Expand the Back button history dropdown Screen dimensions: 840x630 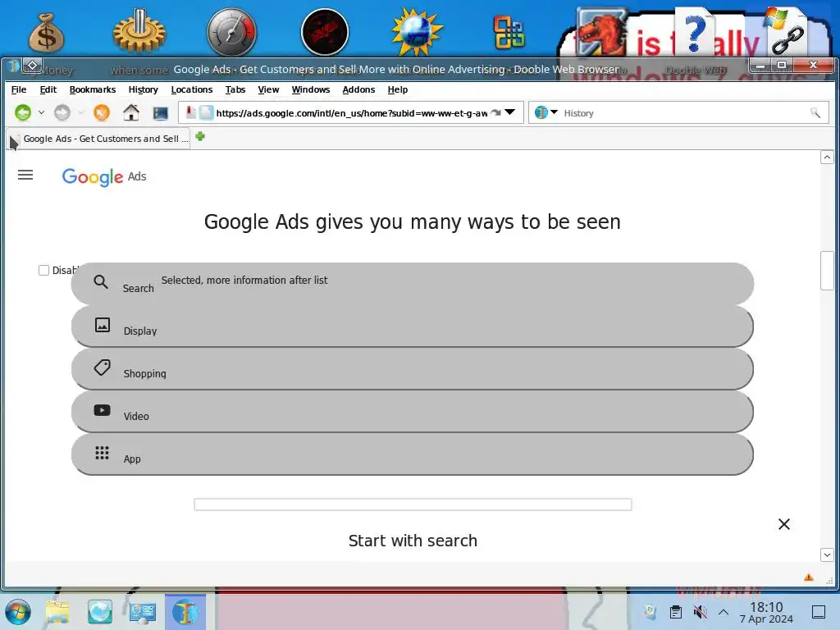click(41, 112)
